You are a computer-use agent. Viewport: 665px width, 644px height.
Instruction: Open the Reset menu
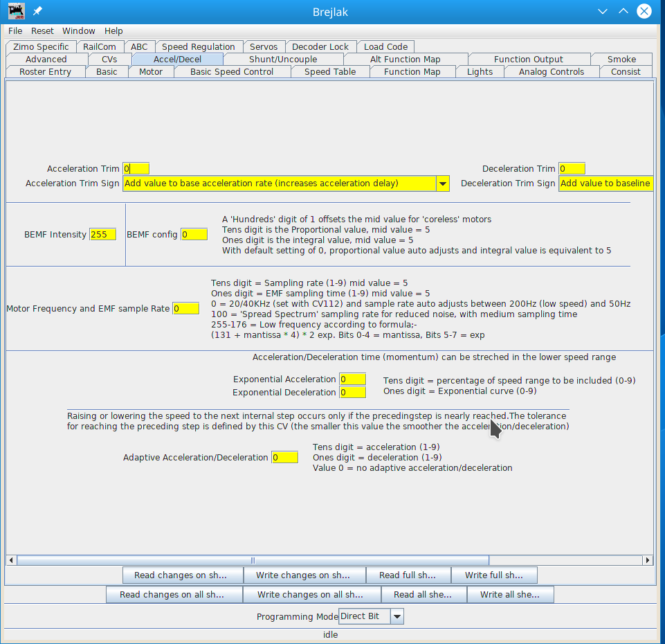42,30
